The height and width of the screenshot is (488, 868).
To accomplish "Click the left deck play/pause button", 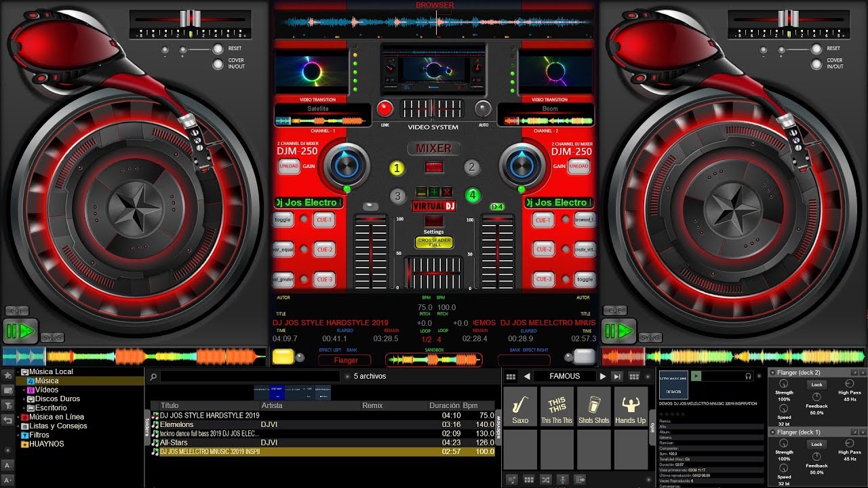I will pyautogui.click(x=20, y=331).
